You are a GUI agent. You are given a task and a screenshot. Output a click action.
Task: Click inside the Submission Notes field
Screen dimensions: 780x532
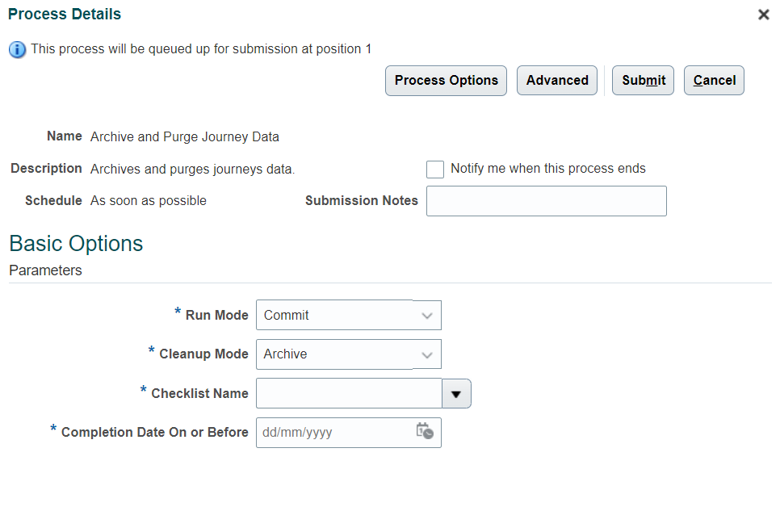(x=546, y=200)
